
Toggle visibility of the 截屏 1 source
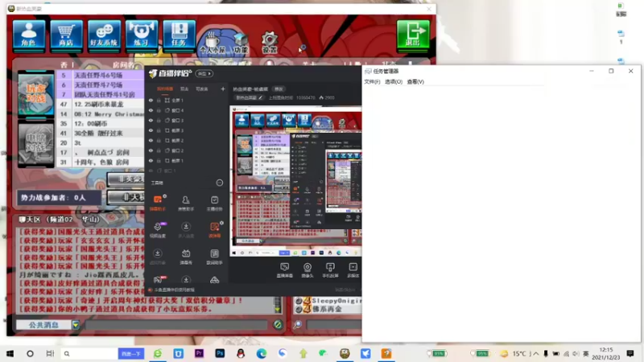point(151,160)
